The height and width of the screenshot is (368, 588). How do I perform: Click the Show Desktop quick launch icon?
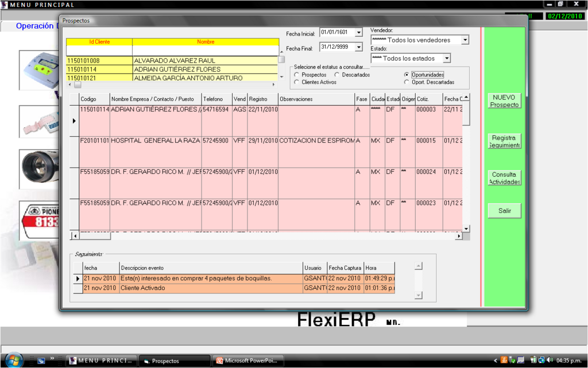[41, 361]
